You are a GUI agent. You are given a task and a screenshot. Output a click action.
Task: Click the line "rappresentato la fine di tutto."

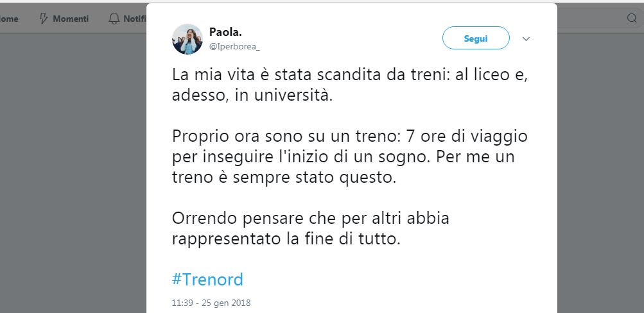pyautogui.click(x=286, y=239)
